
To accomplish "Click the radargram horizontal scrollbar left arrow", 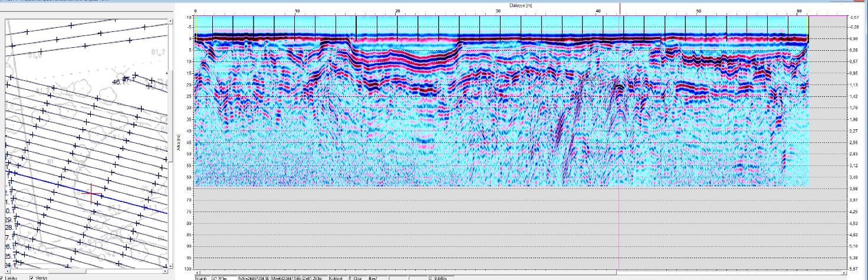I will pos(197,272).
